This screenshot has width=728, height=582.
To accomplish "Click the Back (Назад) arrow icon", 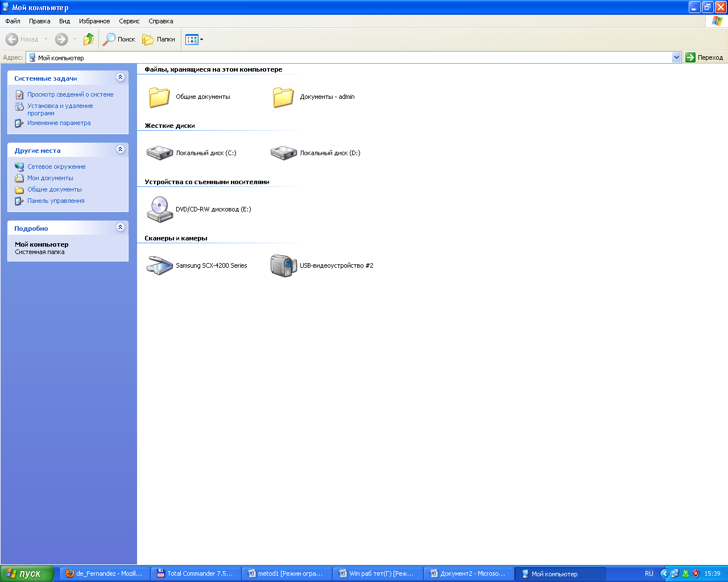I will pyautogui.click(x=11, y=39).
